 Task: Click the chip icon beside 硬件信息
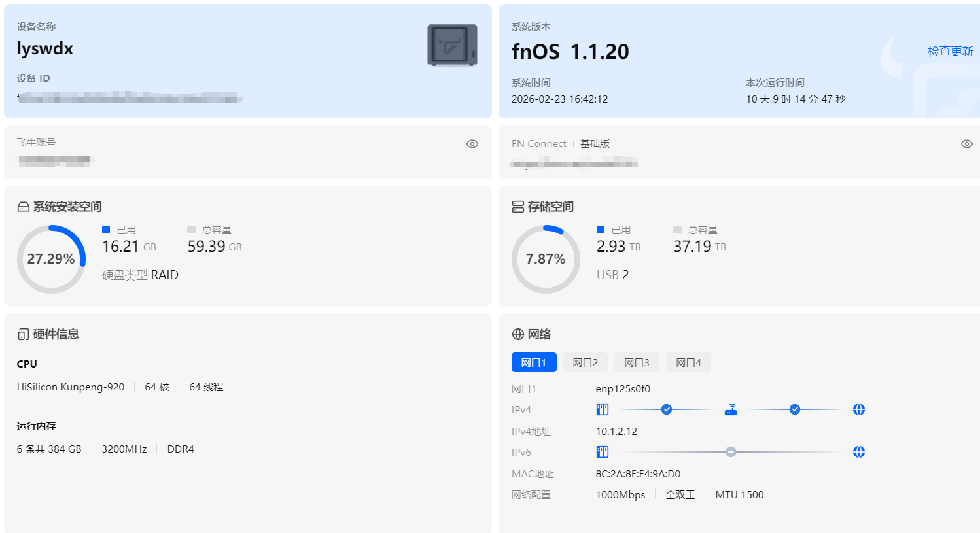point(24,334)
